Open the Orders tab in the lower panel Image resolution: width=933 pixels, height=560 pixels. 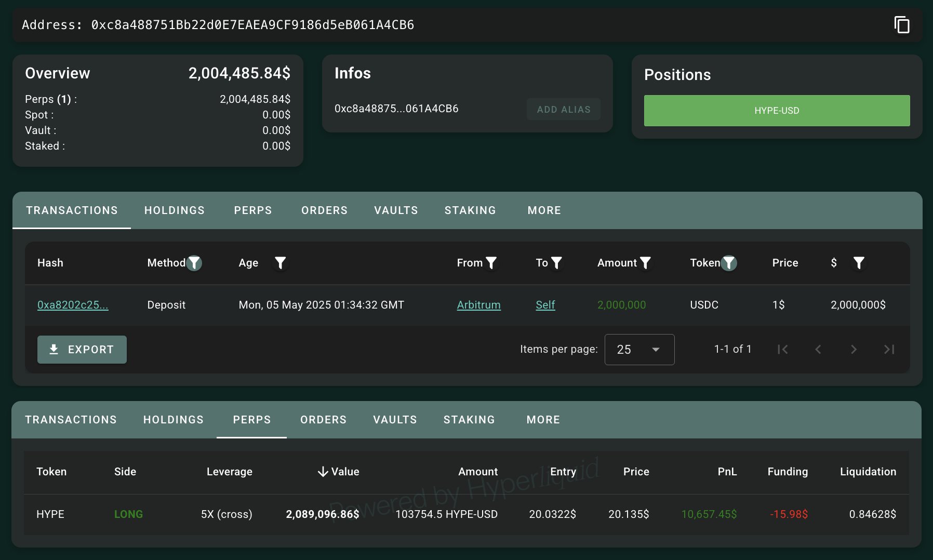point(323,420)
